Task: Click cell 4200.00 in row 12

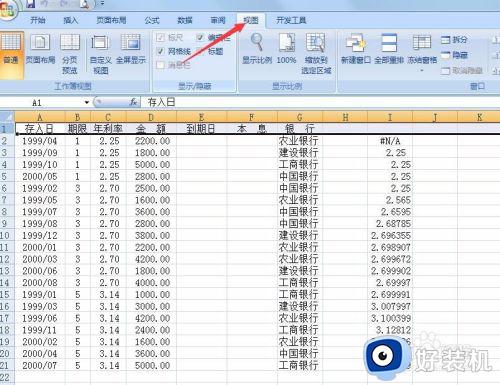Action: 151,259
